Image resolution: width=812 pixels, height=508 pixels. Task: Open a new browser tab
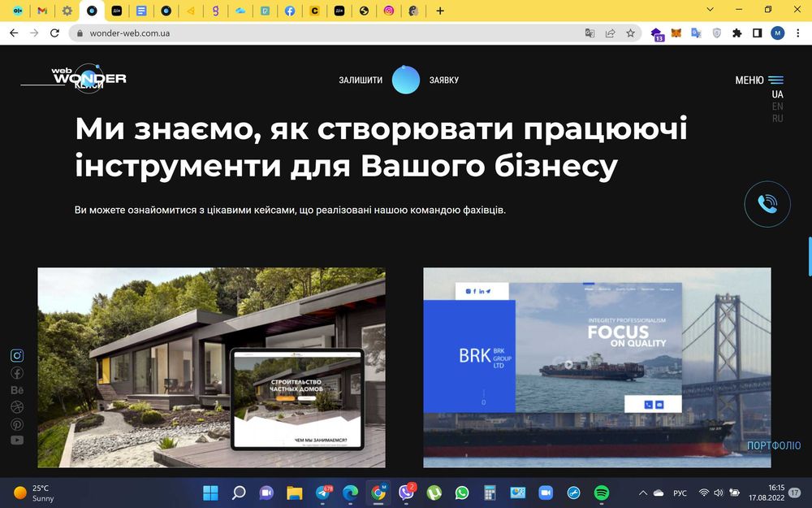tap(440, 11)
